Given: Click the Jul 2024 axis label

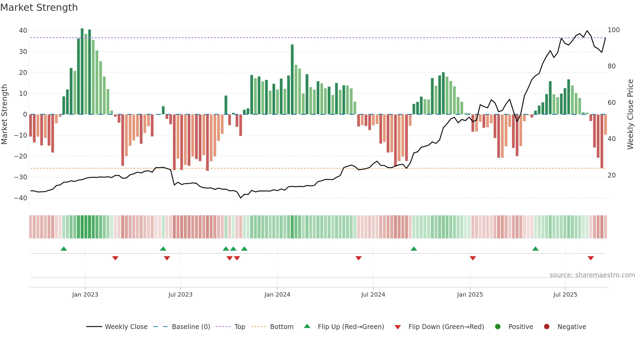Looking at the screenshot, I should (373, 295).
